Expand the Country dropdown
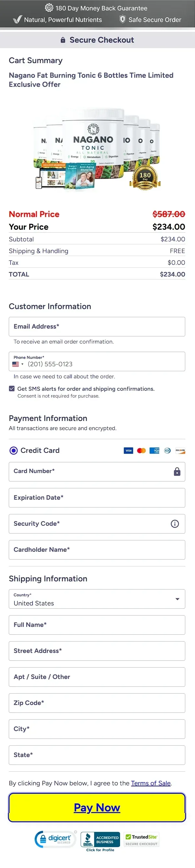 tap(97, 599)
